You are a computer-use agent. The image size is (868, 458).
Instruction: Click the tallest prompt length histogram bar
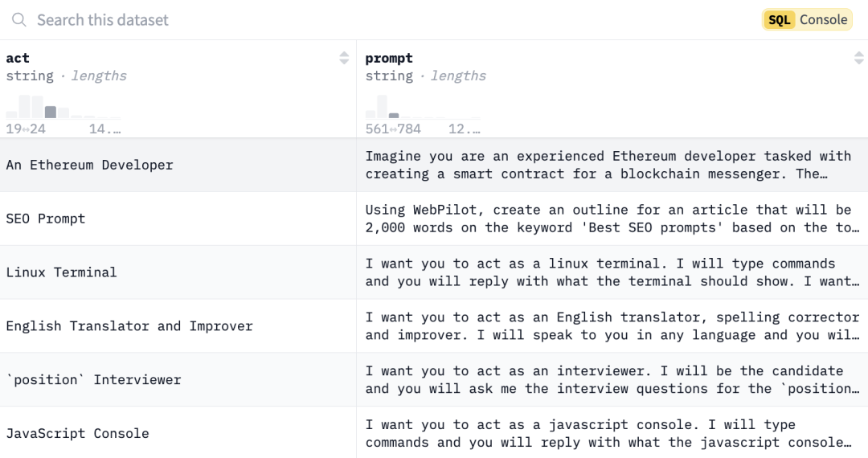(x=382, y=107)
